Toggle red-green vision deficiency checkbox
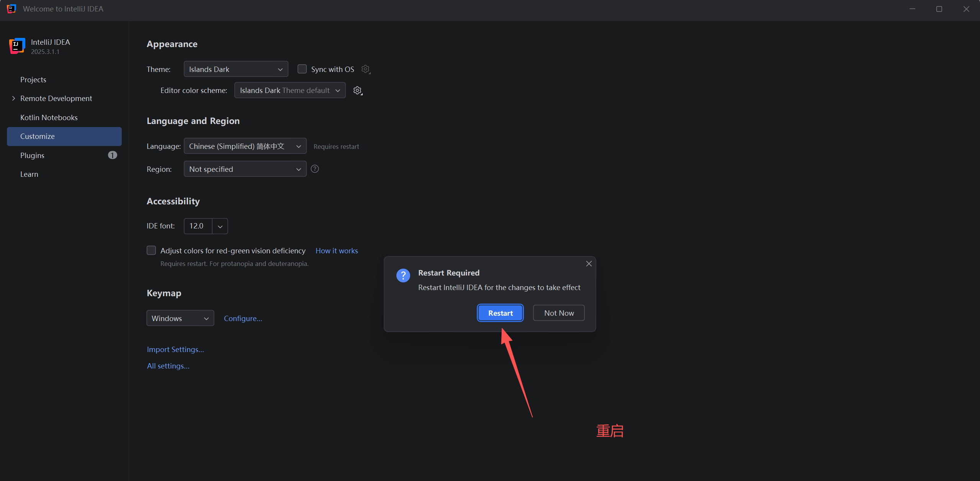This screenshot has height=481, width=980. click(151, 250)
